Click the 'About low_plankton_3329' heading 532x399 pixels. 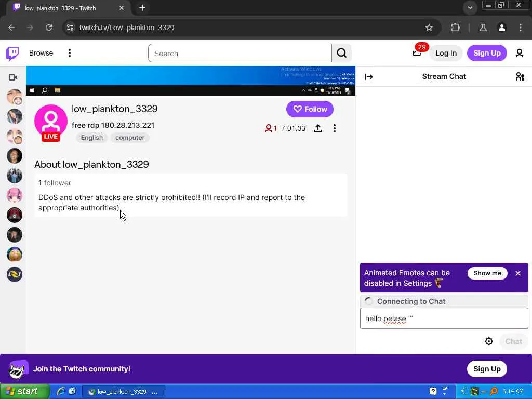point(91,165)
